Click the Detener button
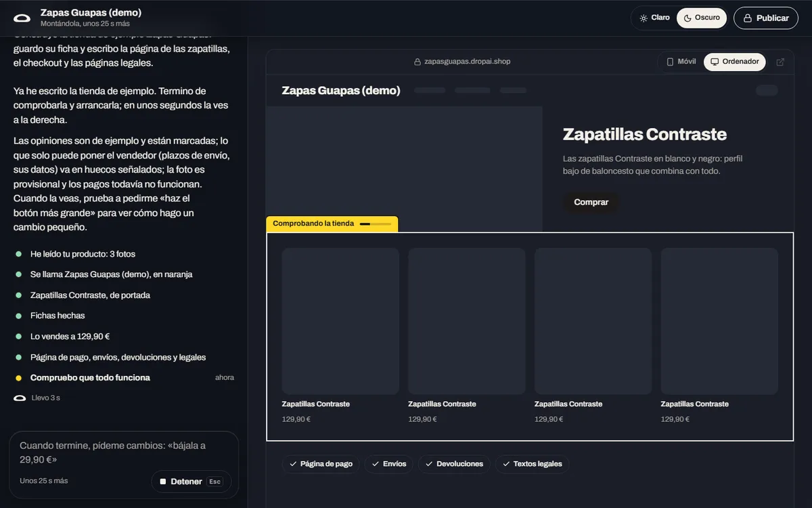 tap(191, 482)
